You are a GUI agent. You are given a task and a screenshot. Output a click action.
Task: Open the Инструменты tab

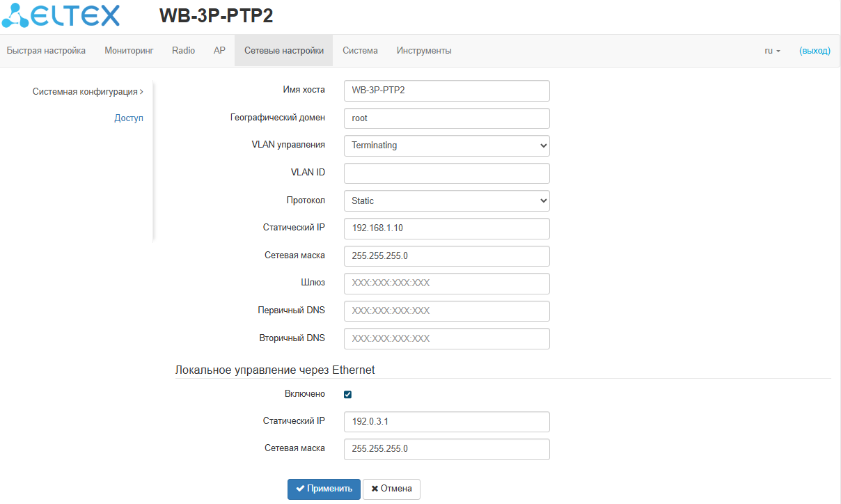coord(424,51)
